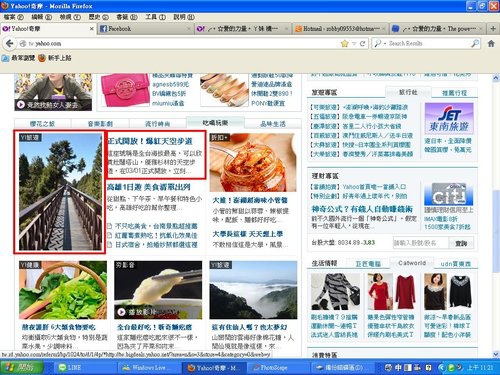Click the stock name input field

[421, 243]
